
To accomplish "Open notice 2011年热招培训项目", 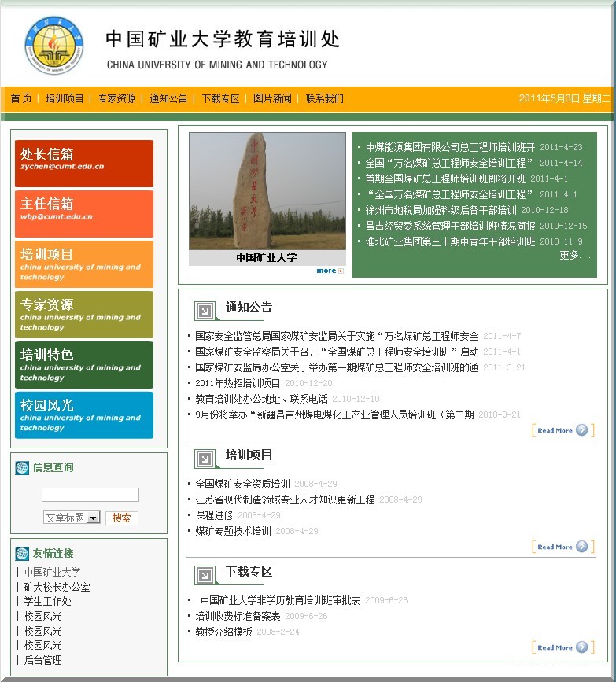I will 238,383.
